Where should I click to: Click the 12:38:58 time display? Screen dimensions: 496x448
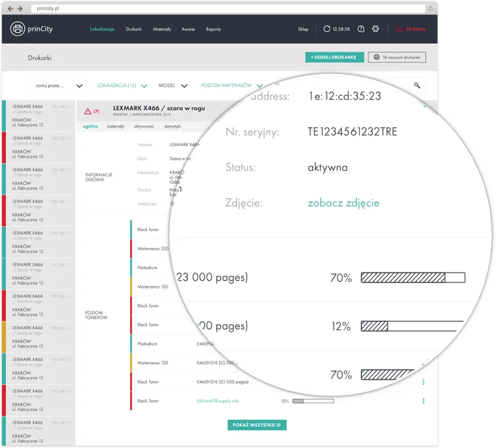point(341,29)
